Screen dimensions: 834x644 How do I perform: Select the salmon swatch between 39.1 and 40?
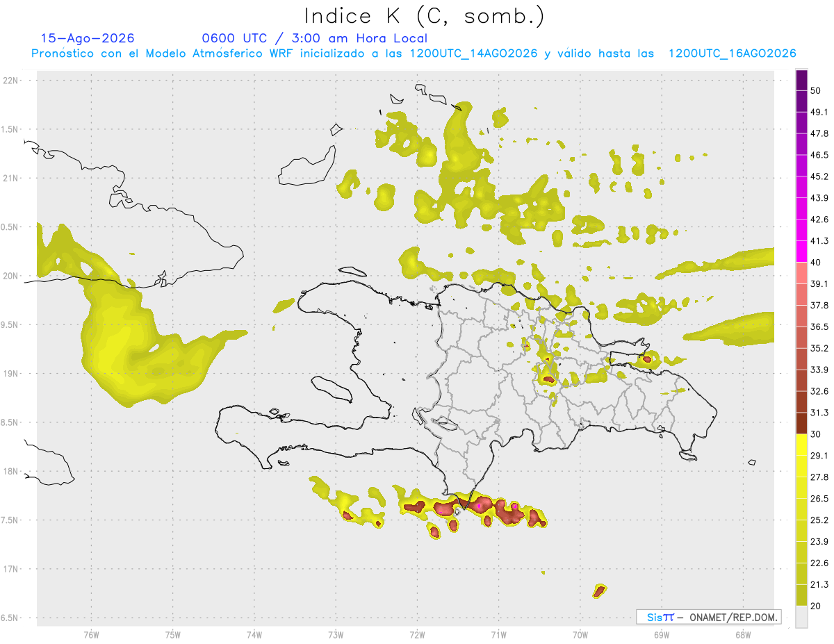point(801,272)
